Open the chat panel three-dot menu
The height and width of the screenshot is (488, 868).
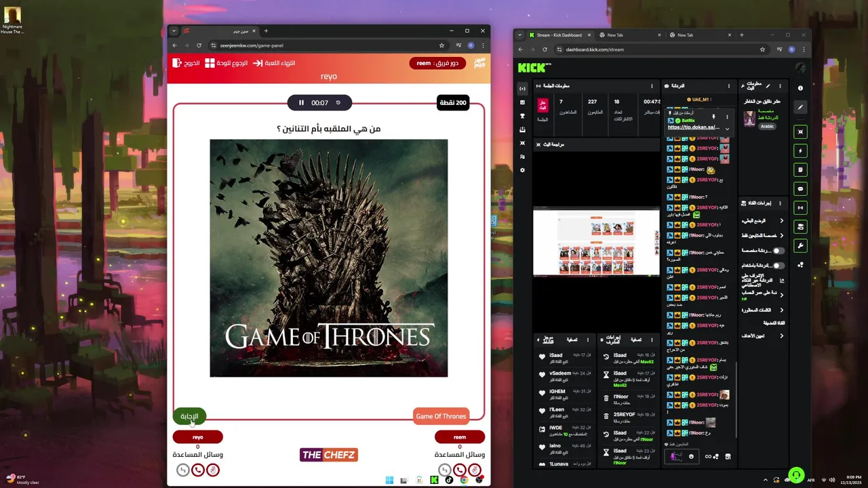[729, 86]
